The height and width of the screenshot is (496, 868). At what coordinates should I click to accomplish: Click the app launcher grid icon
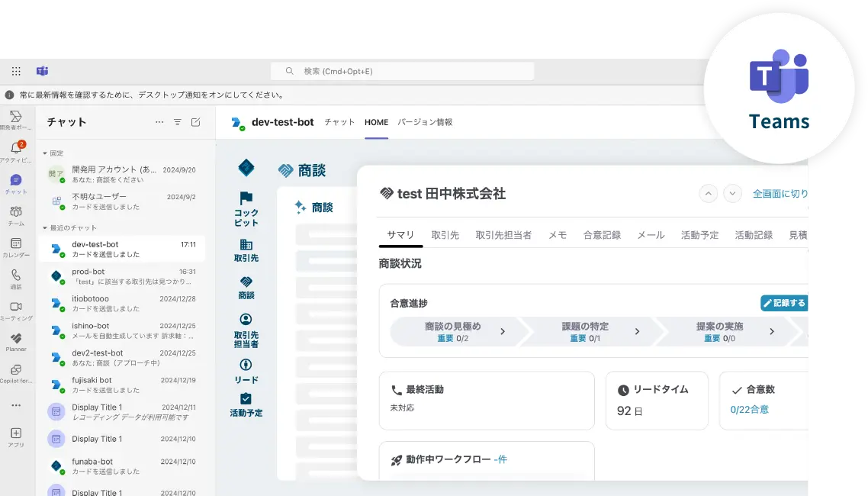click(x=16, y=71)
